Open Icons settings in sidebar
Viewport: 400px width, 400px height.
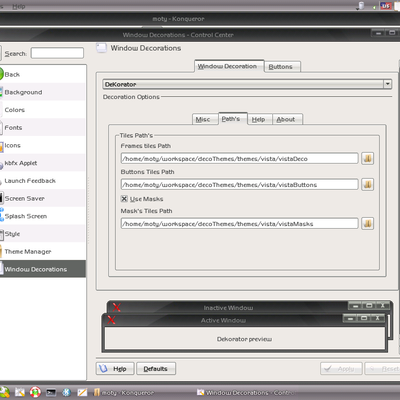click(x=43, y=145)
